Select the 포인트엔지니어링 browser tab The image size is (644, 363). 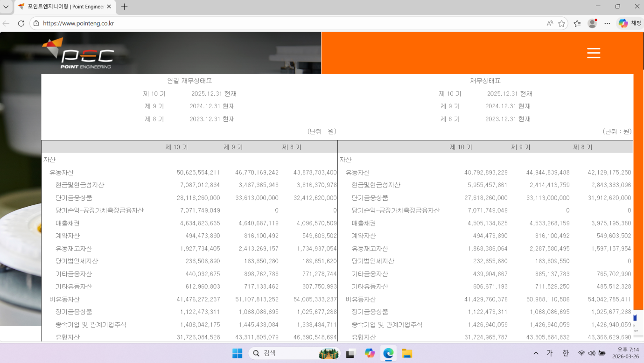63,7
